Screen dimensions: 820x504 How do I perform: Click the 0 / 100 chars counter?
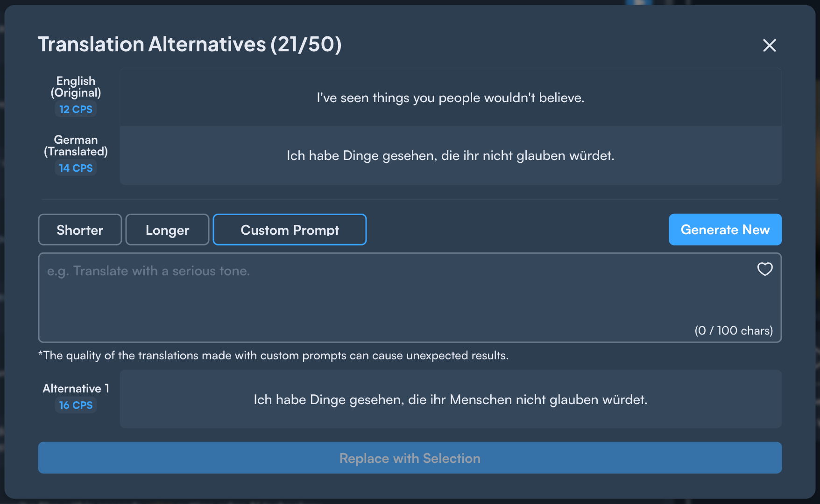point(733,330)
